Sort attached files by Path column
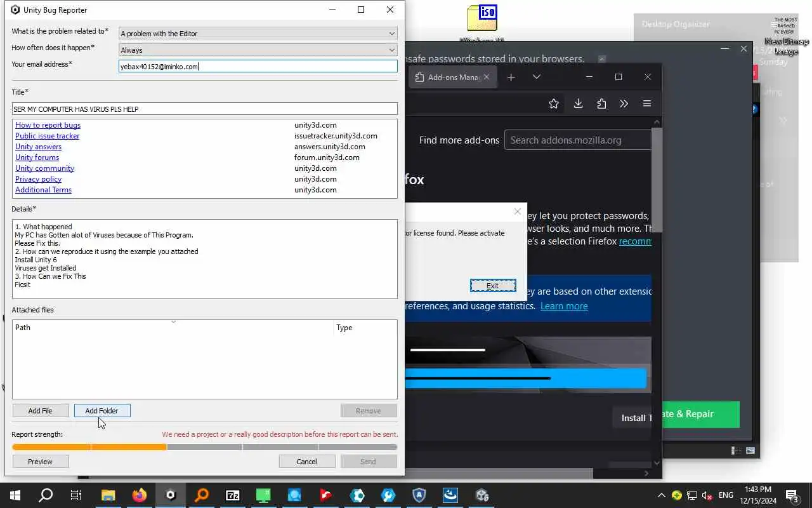Screen dimensions: 812x508 173,328
